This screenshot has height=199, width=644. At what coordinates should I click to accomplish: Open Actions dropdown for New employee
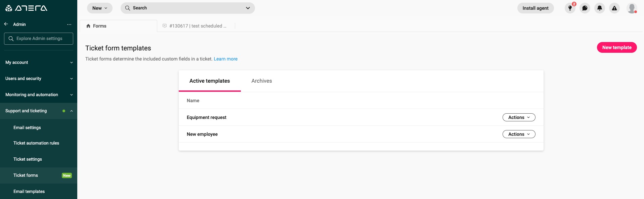coord(519,134)
